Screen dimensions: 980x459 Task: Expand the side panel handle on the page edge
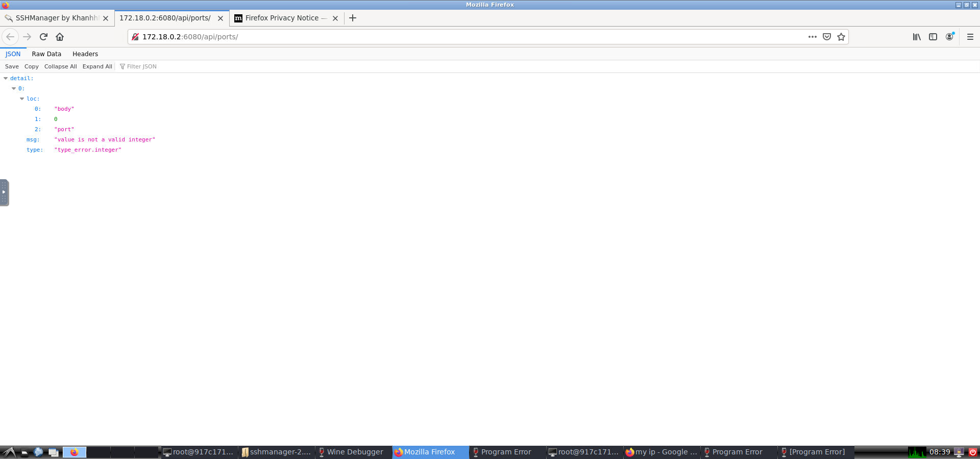4,192
